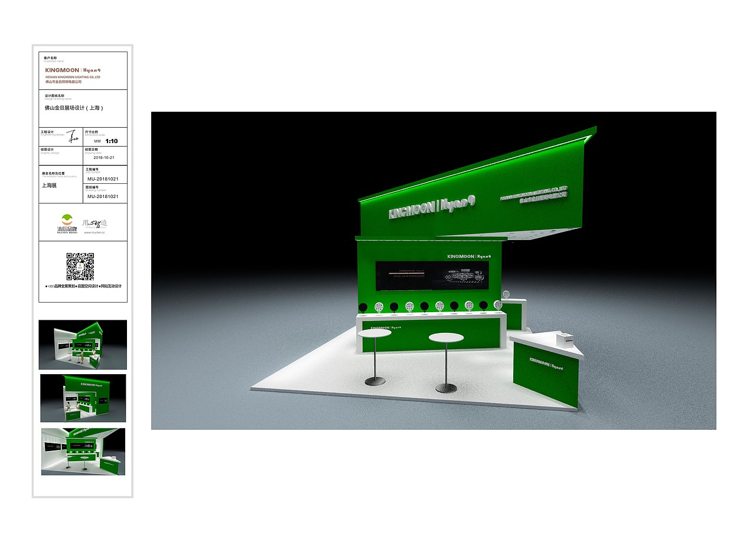Click the '客户名称' customer name label

coord(50,58)
